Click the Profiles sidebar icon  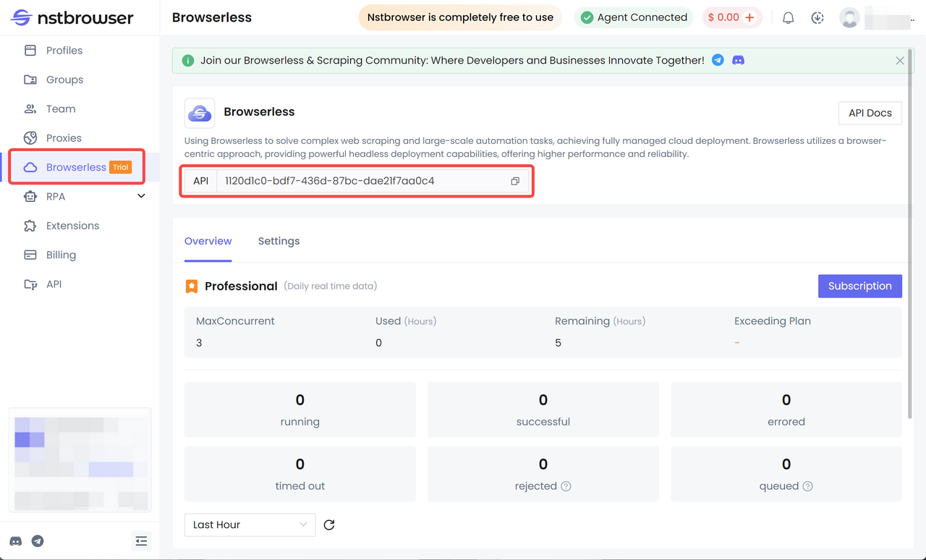[x=30, y=51]
